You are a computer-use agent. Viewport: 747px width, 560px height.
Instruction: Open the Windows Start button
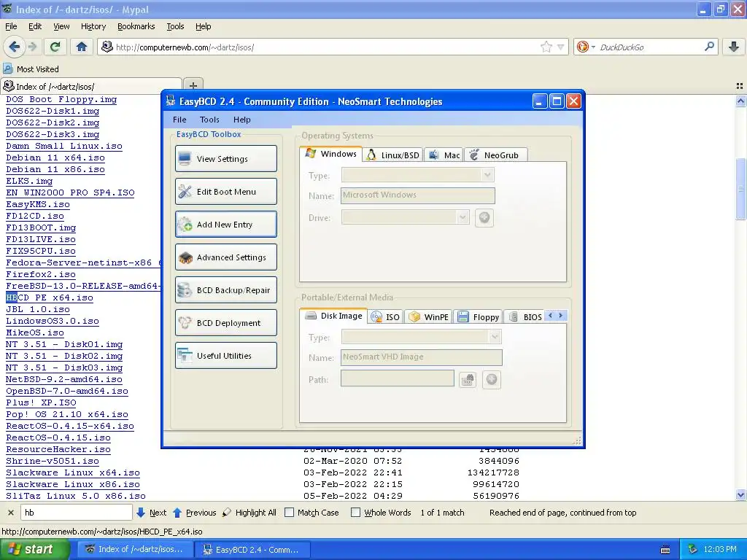point(34,550)
